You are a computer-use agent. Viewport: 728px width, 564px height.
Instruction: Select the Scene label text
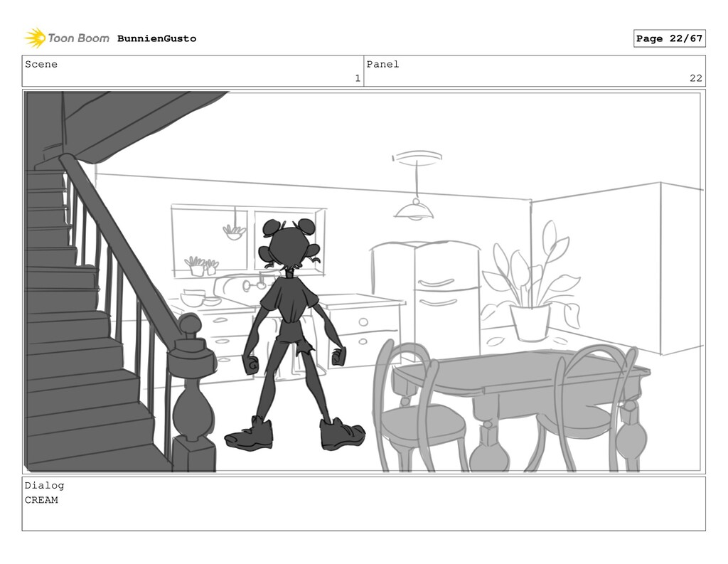tap(41, 64)
